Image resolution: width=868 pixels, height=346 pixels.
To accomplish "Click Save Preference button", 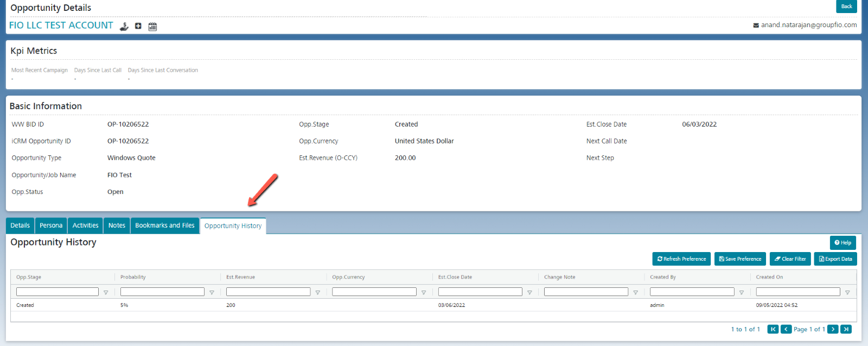I will tap(740, 259).
